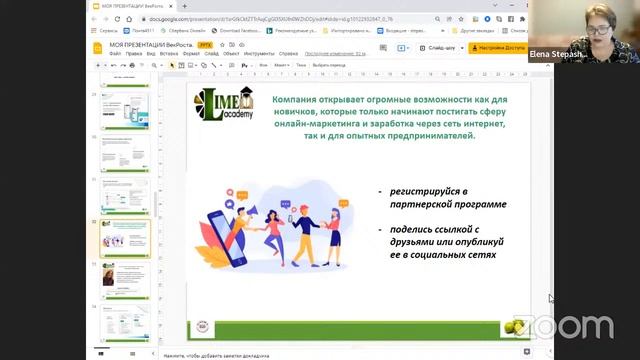Click the cloud document status icon
The width and height of the screenshot is (640, 360).
242,45
